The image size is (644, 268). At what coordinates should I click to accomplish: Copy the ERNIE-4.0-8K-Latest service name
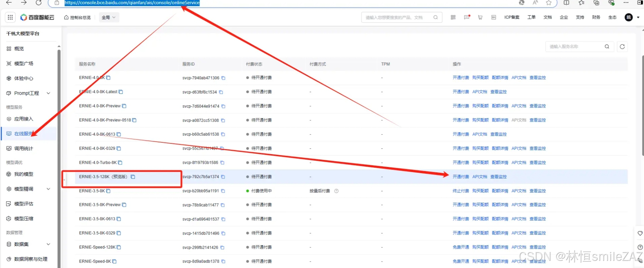click(x=121, y=92)
